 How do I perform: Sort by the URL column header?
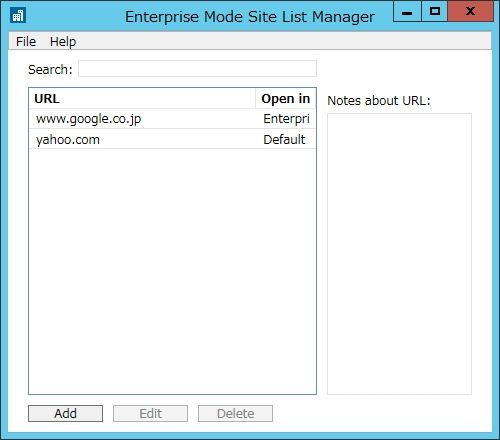click(x=143, y=99)
